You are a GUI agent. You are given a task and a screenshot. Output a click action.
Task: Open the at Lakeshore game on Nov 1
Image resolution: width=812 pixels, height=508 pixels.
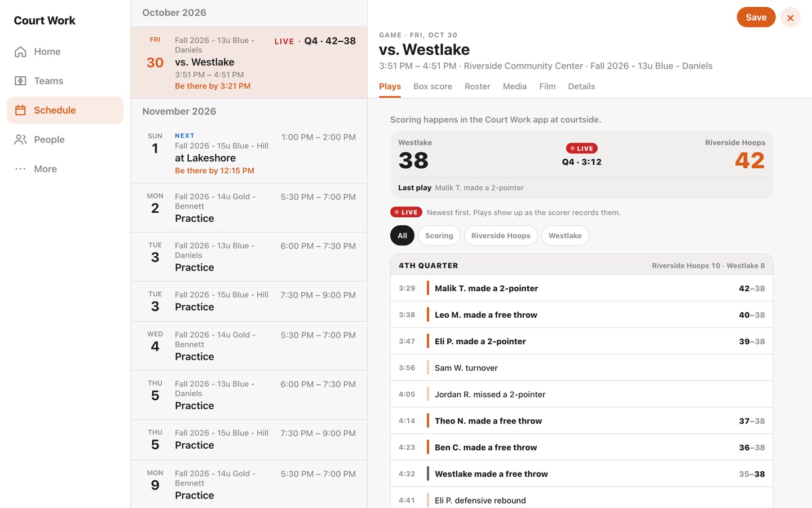[249, 153]
